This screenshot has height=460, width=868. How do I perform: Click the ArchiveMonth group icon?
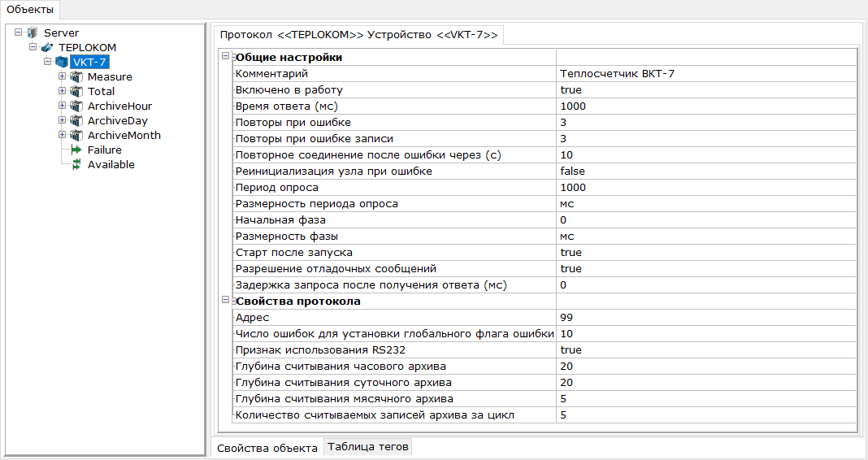click(x=76, y=135)
